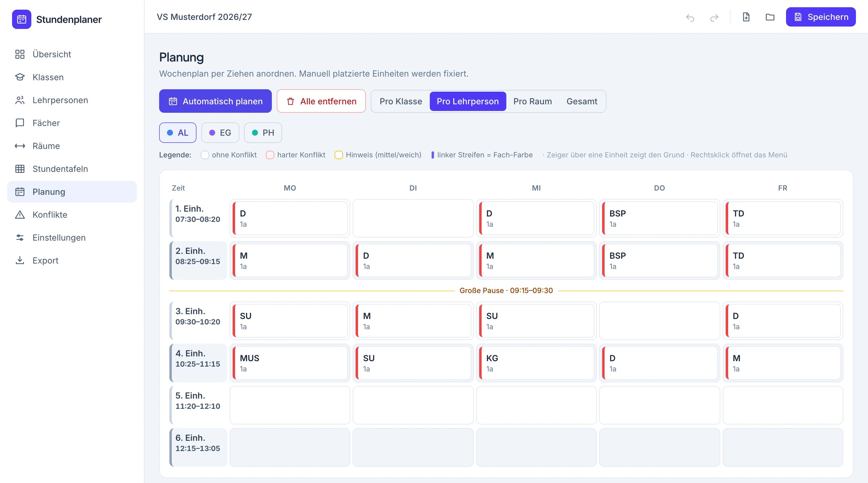The height and width of the screenshot is (483, 868).
Task: Click the Stundenplaner logo icon
Action: click(x=22, y=19)
